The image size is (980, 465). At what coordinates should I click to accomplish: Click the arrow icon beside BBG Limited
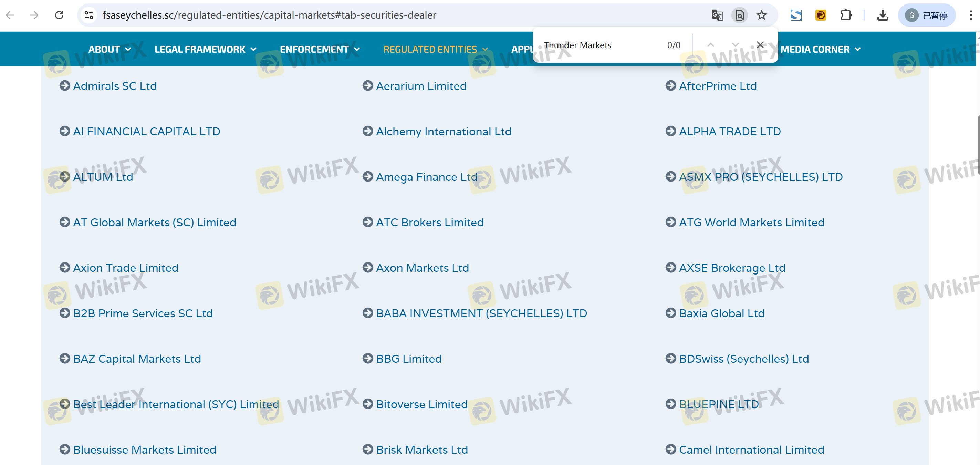[x=367, y=359]
